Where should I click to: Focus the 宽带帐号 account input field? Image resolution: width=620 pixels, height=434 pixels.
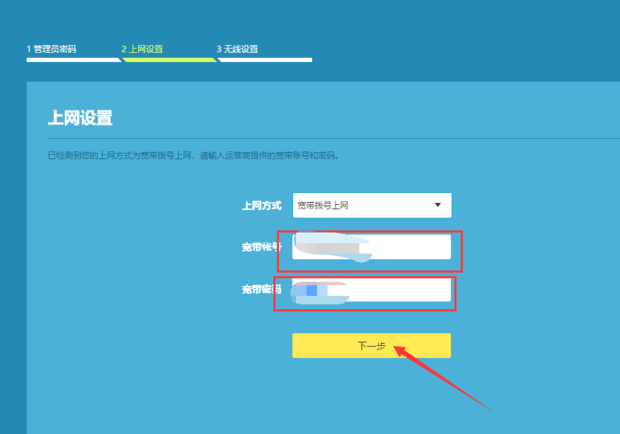(371, 247)
